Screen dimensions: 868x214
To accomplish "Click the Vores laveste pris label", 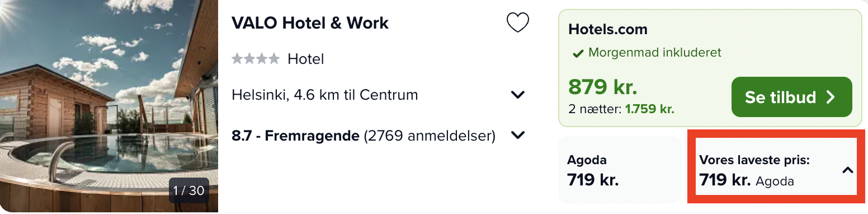I will click(x=754, y=160).
